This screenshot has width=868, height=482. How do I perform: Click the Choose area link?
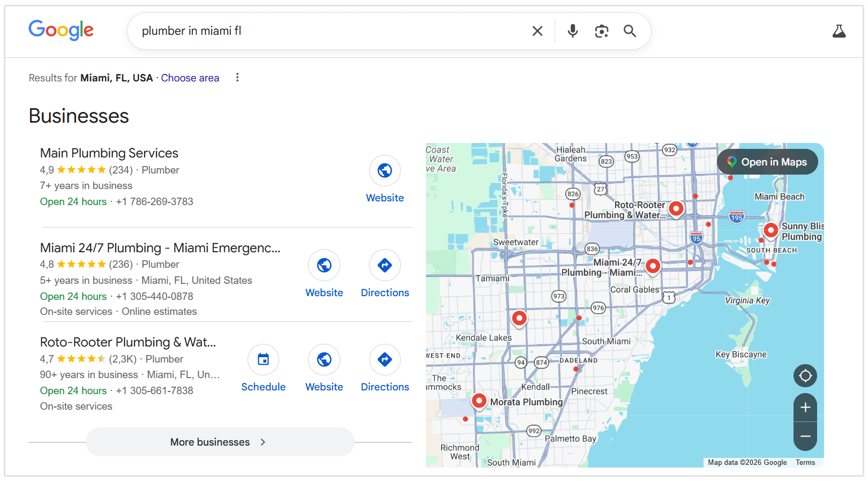[x=190, y=78]
